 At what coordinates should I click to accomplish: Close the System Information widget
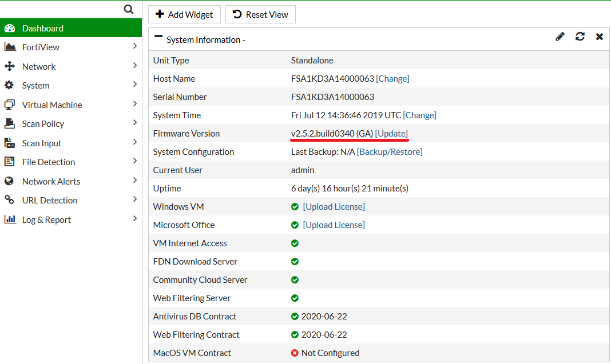(x=600, y=37)
